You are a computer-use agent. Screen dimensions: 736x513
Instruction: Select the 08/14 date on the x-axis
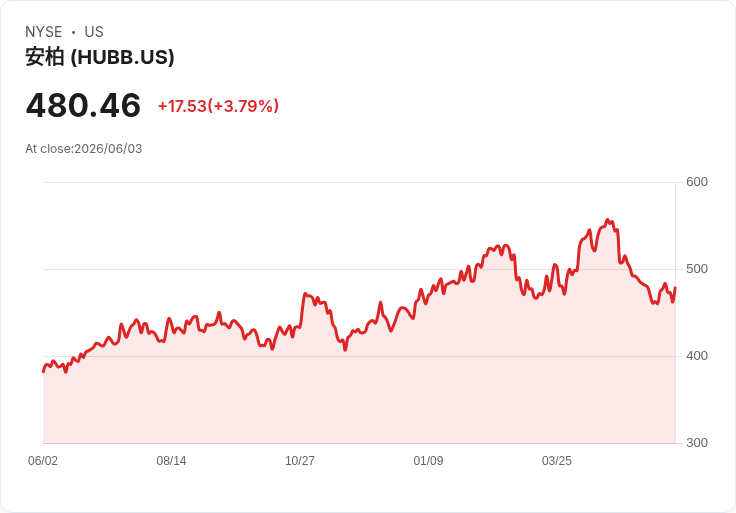pyautogui.click(x=171, y=461)
